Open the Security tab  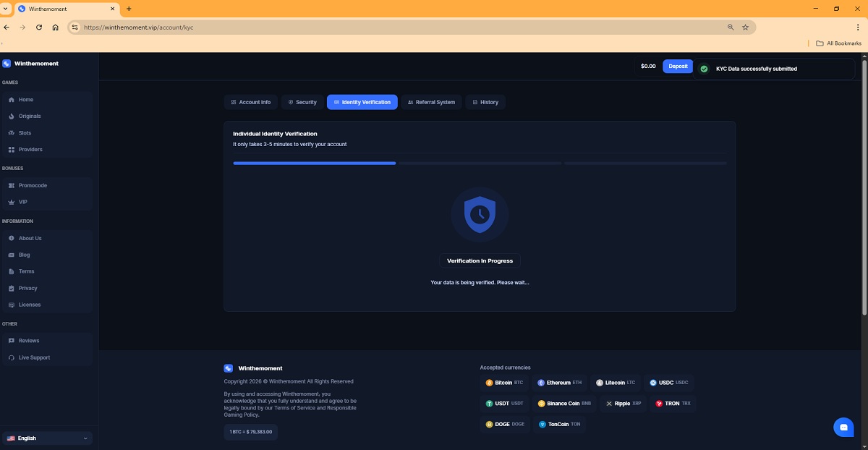(302, 102)
